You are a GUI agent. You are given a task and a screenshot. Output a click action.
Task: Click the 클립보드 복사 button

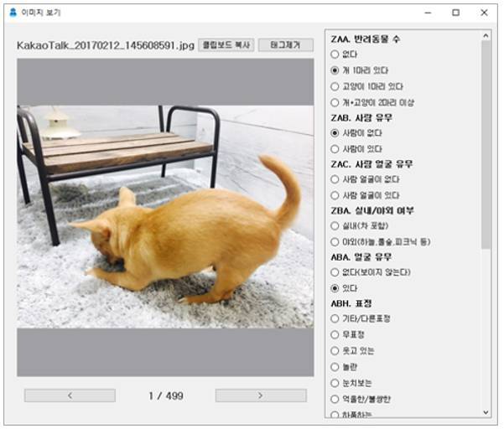(226, 45)
